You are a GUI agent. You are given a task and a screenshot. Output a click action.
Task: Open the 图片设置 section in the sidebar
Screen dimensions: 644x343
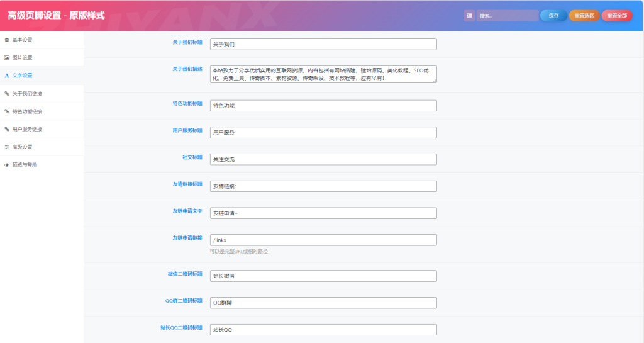tap(42, 57)
